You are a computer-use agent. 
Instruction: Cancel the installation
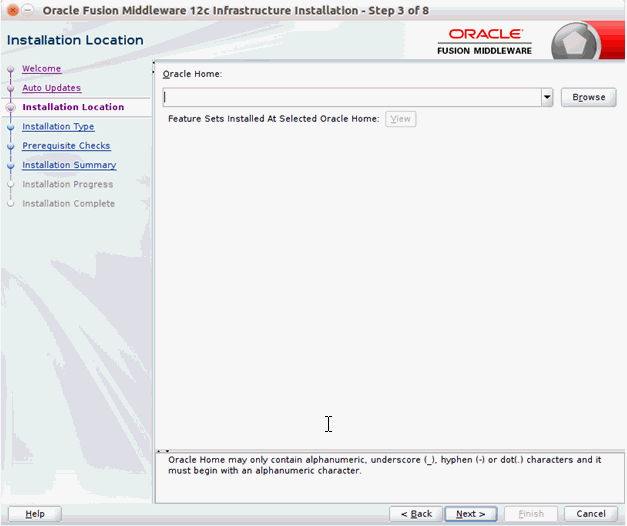(x=591, y=514)
